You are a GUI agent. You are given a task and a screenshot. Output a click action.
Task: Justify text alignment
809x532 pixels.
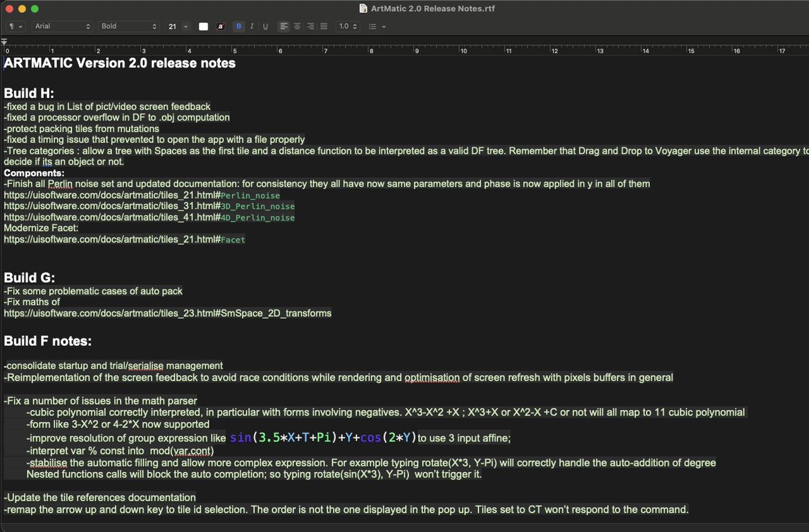point(324,26)
